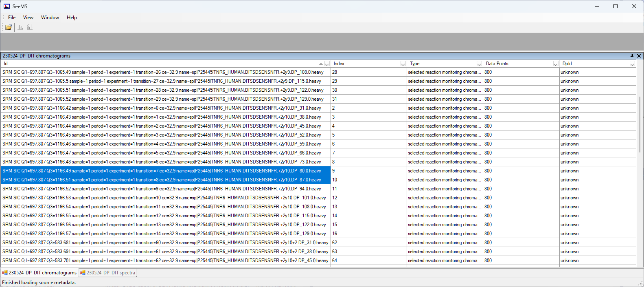The width and height of the screenshot is (644, 287).
Task: Select the 230524_DP_DIT chromatograms bottom tab
Action: (x=42, y=273)
